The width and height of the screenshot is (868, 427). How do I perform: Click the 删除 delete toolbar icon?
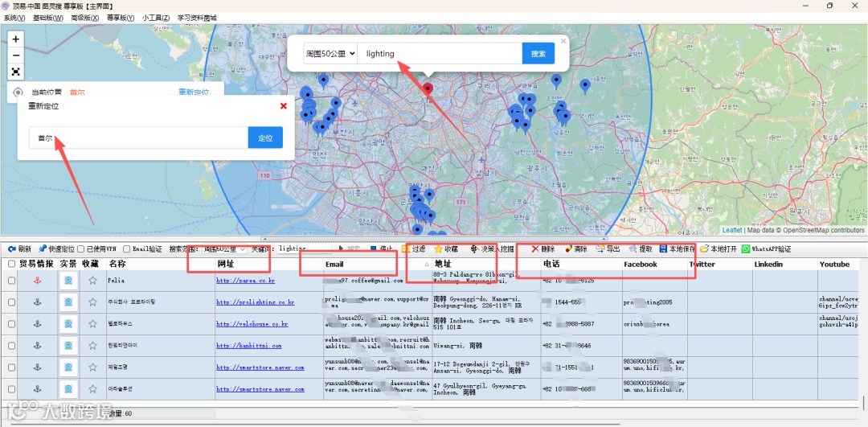(535, 249)
